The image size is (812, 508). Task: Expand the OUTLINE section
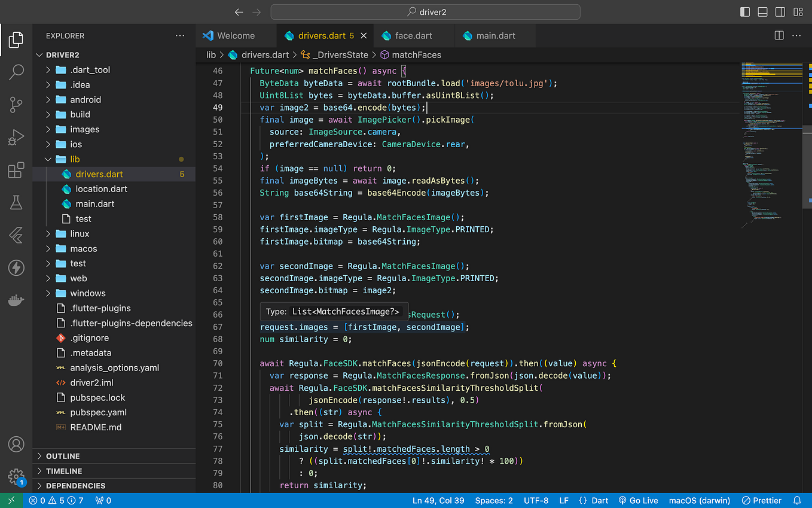click(63, 456)
